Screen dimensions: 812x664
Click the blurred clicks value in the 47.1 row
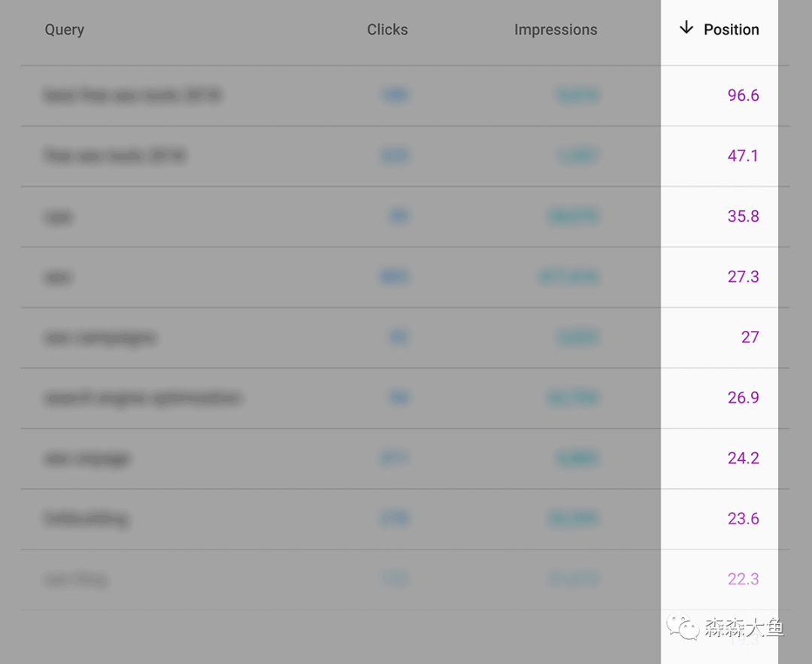395,156
